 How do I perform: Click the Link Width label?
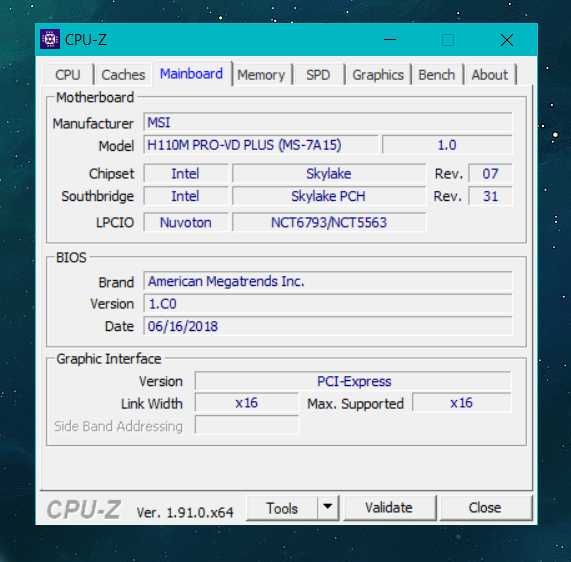click(152, 404)
